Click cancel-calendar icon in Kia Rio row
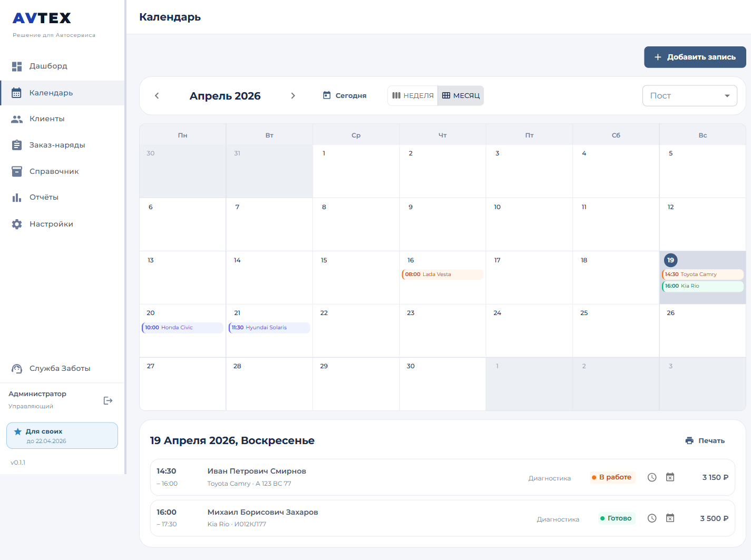 [670, 518]
